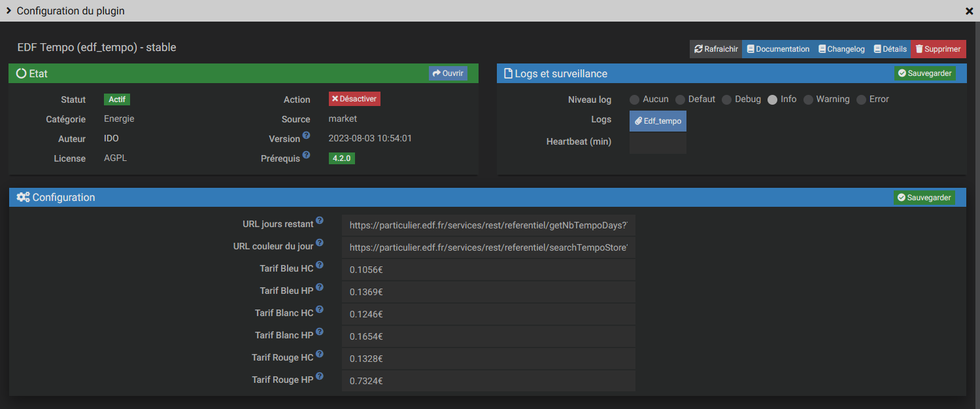Open plugin Documentation
This screenshot has height=409, width=980.
778,49
